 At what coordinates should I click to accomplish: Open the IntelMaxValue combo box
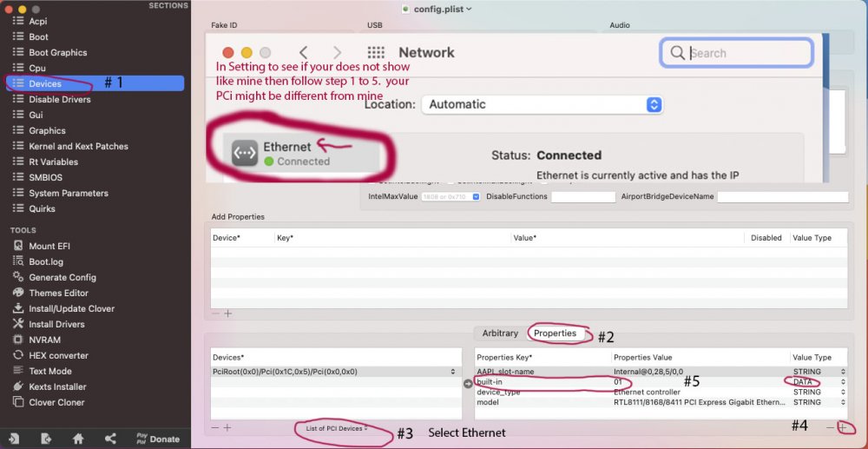click(450, 196)
